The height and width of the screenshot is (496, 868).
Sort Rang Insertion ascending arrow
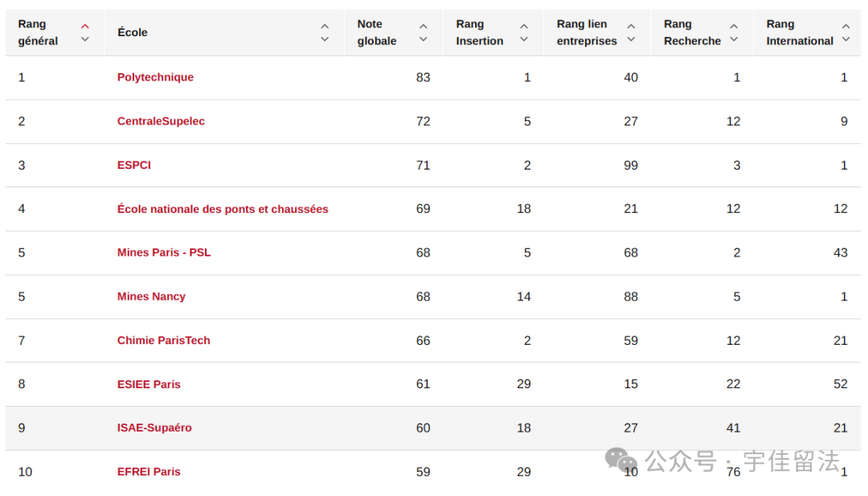point(524,26)
